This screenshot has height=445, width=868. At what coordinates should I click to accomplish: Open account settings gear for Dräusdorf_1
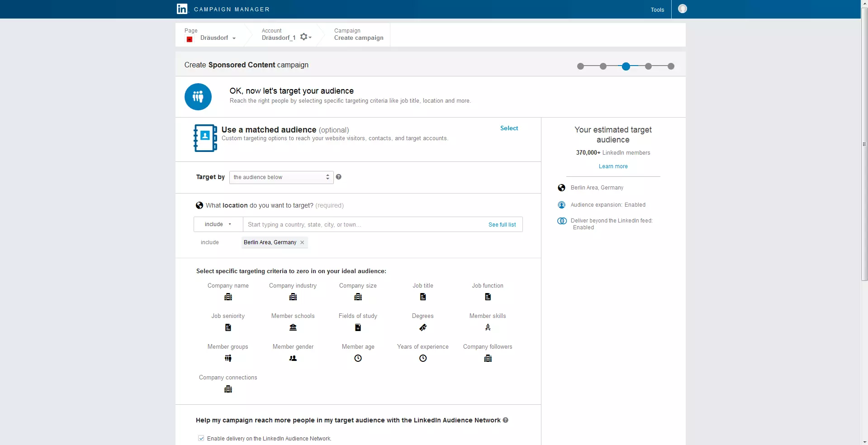pos(306,37)
